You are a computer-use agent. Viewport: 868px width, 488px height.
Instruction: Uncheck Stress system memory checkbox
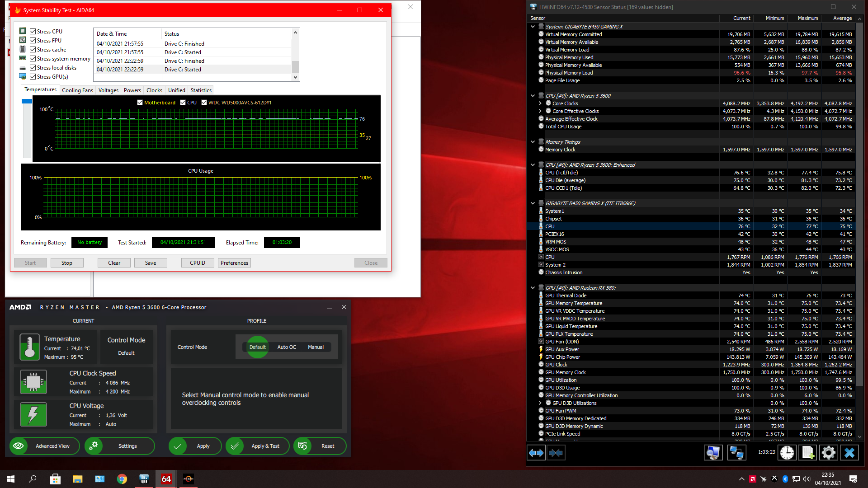click(x=33, y=59)
